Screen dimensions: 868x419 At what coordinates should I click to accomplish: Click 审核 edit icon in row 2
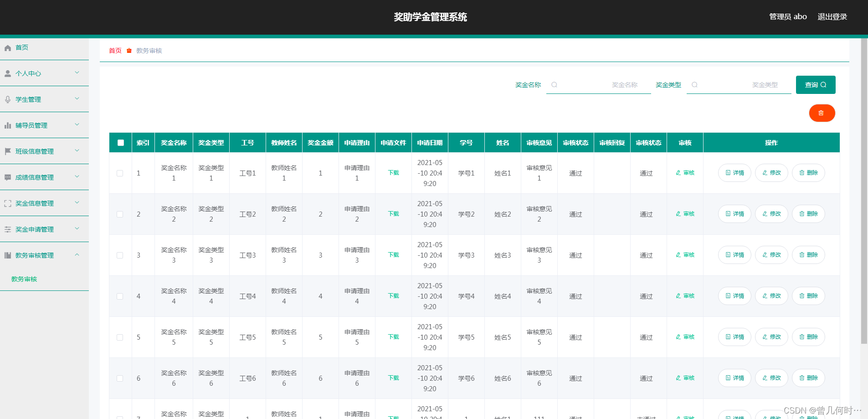pos(678,214)
